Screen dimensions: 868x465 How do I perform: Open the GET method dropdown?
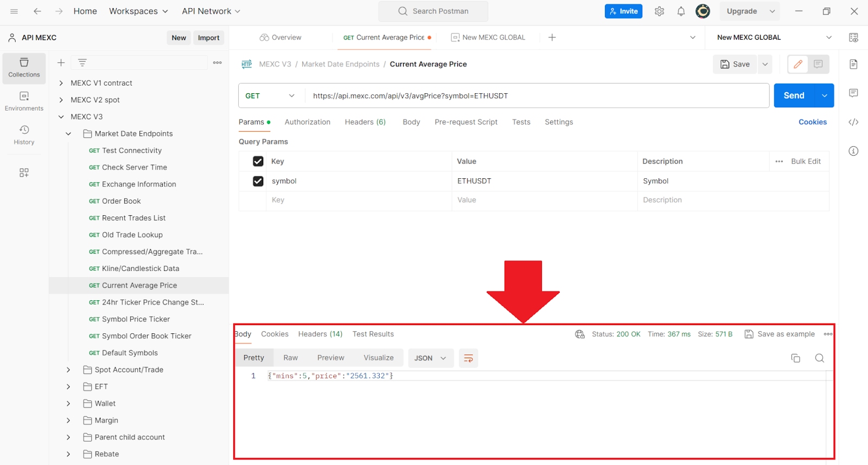click(270, 96)
